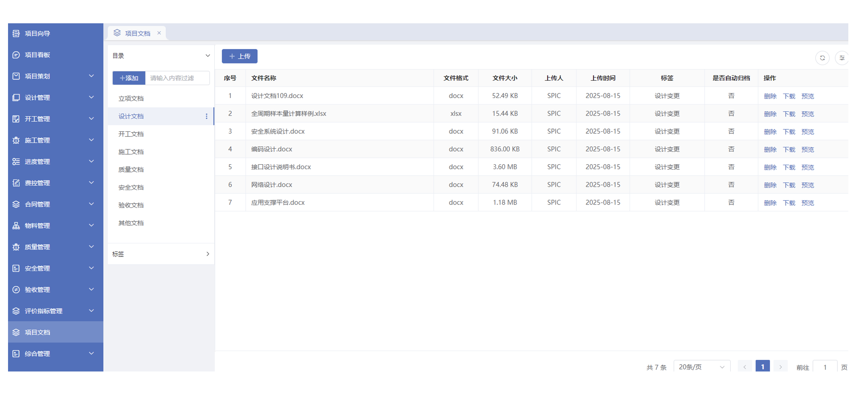This screenshot has width=868, height=400.
Task: Preview the file 网络设计.docx
Action: pos(807,185)
